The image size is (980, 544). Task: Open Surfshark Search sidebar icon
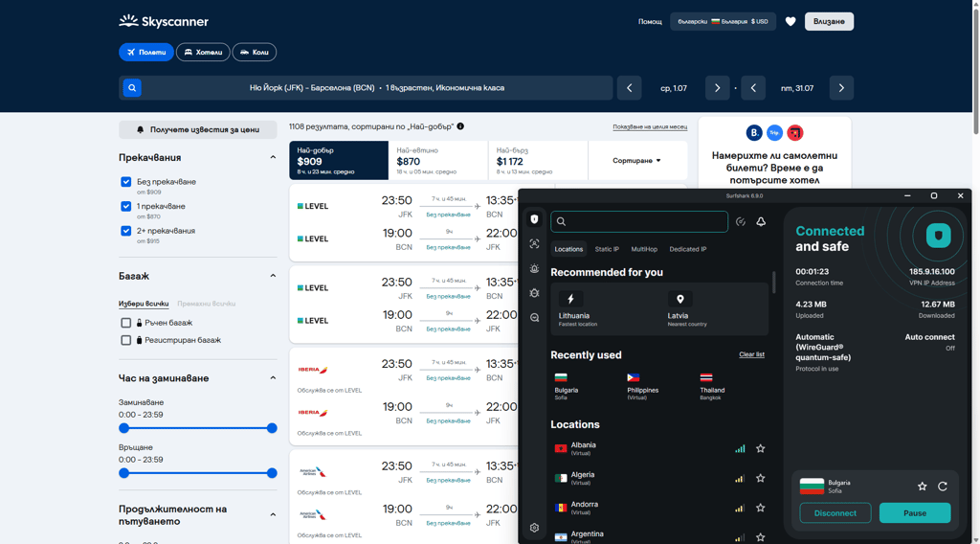click(x=534, y=318)
